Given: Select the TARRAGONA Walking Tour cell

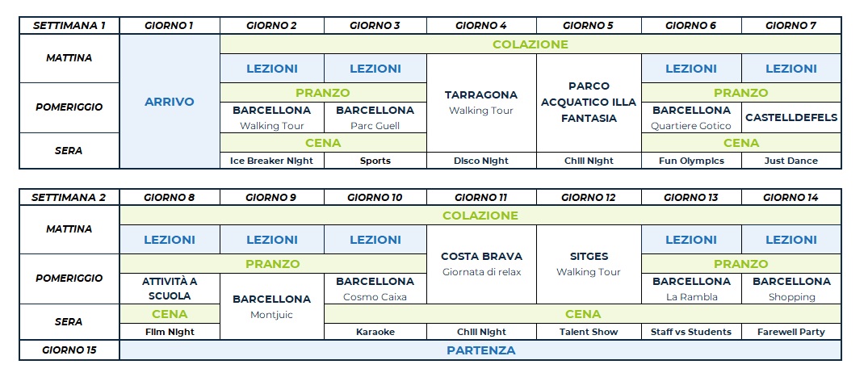Looking at the screenshot, I should 481,103.
